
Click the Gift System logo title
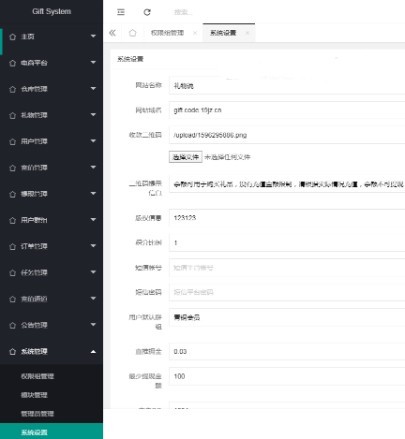coord(52,11)
